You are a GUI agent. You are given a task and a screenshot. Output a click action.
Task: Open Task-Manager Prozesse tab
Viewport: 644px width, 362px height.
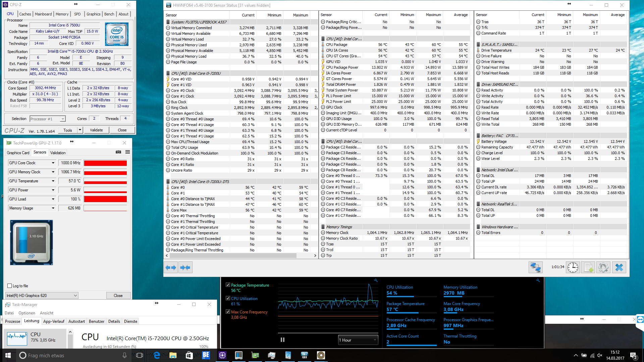click(13, 321)
